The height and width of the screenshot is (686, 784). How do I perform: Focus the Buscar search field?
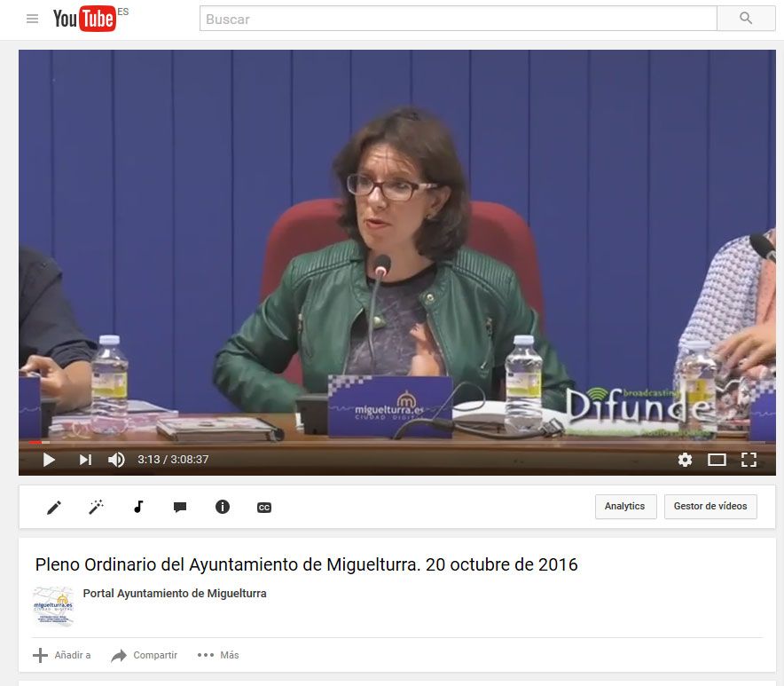(x=458, y=19)
